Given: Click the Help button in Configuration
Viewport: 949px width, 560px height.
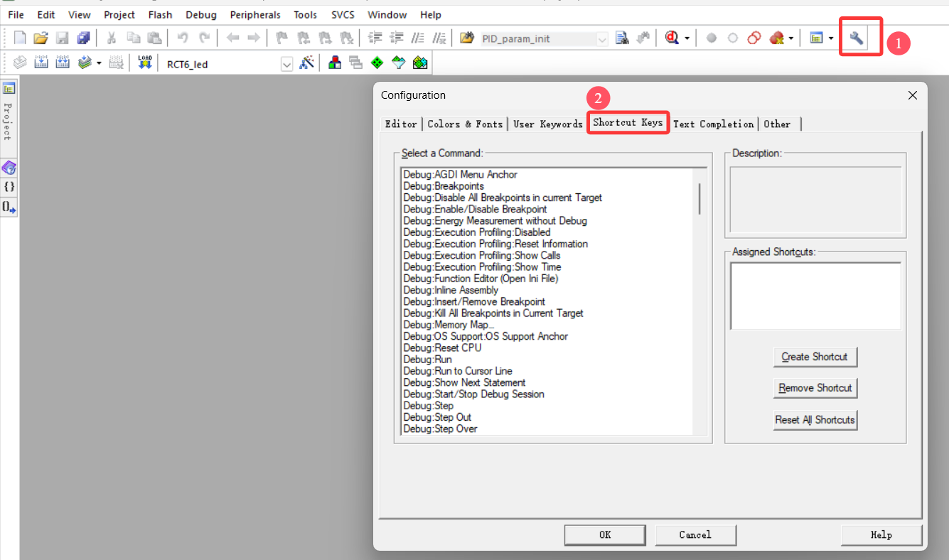Looking at the screenshot, I should coord(881,534).
